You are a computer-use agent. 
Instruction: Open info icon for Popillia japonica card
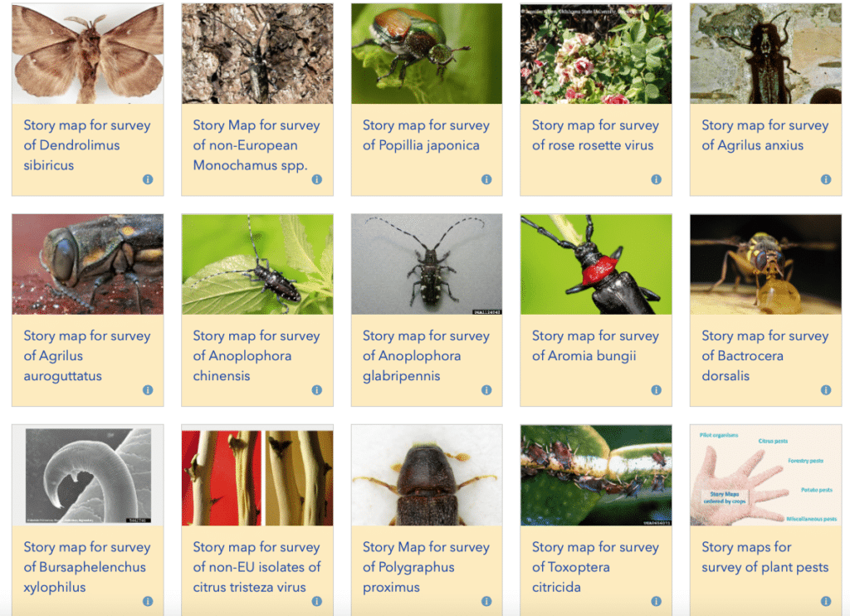point(486,179)
